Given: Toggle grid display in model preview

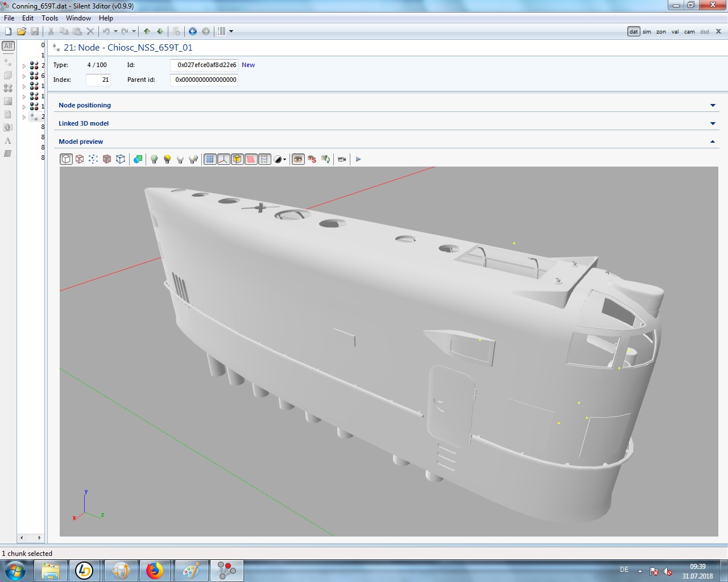Looking at the screenshot, I should click(x=210, y=159).
